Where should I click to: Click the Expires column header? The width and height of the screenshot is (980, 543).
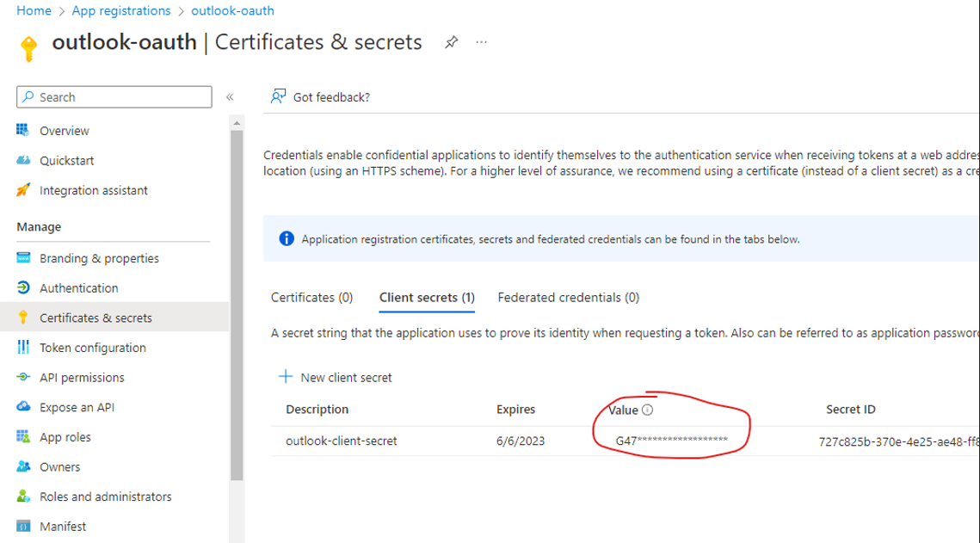click(515, 410)
